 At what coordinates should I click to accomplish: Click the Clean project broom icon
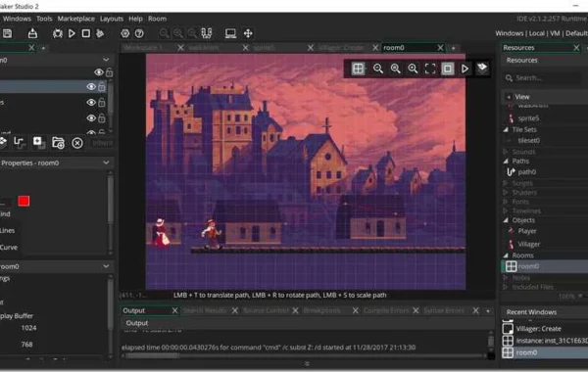point(100,33)
